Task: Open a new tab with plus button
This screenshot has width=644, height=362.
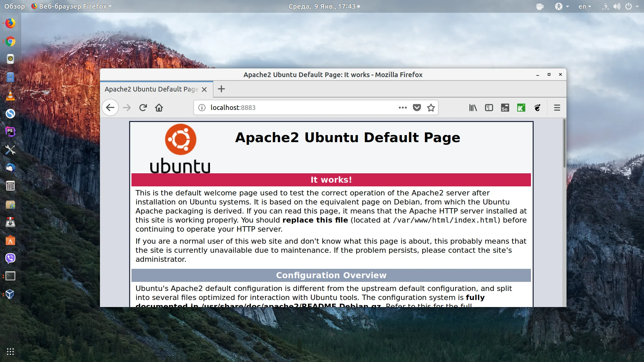Action: [x=221, y=89]
